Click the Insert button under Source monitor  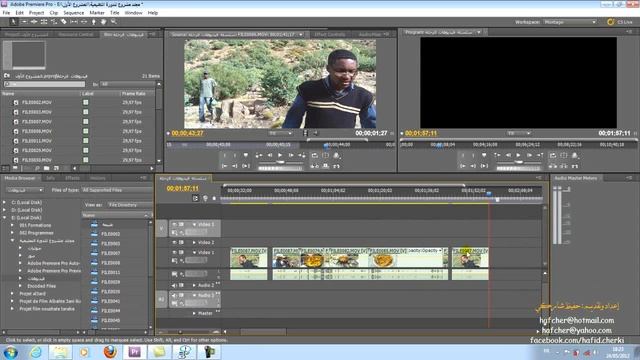coord(314,166)
